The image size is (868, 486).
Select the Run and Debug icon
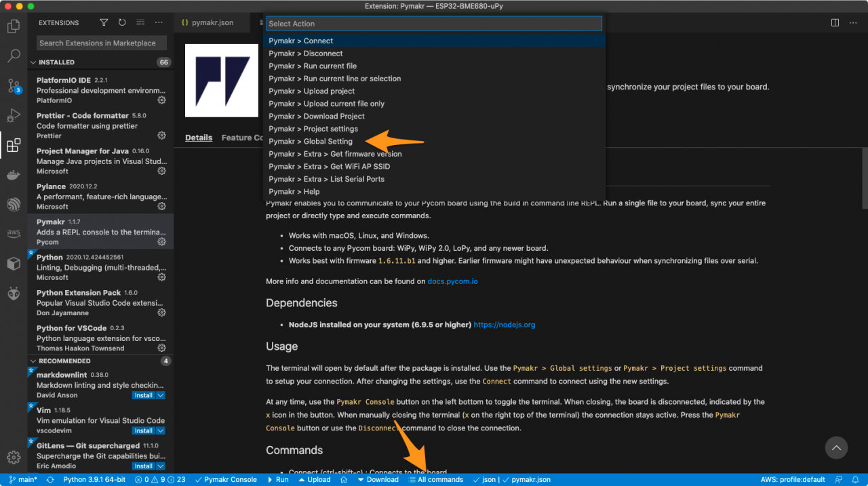pos(14,115)
